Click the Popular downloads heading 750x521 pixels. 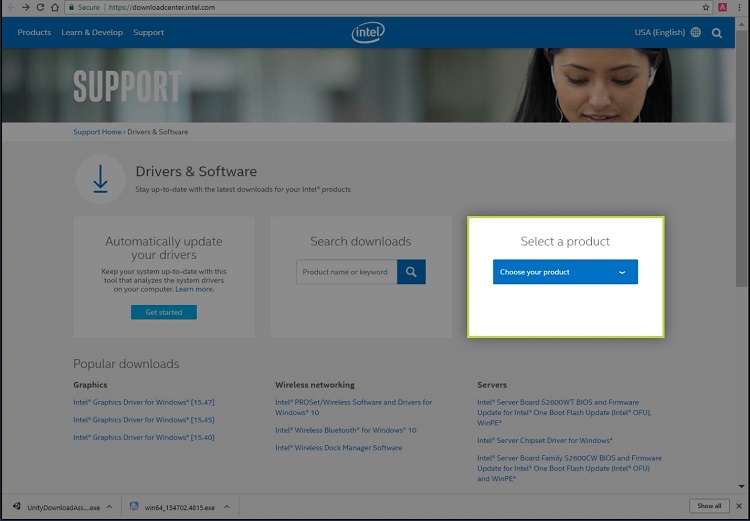click(x=126, y=364)
